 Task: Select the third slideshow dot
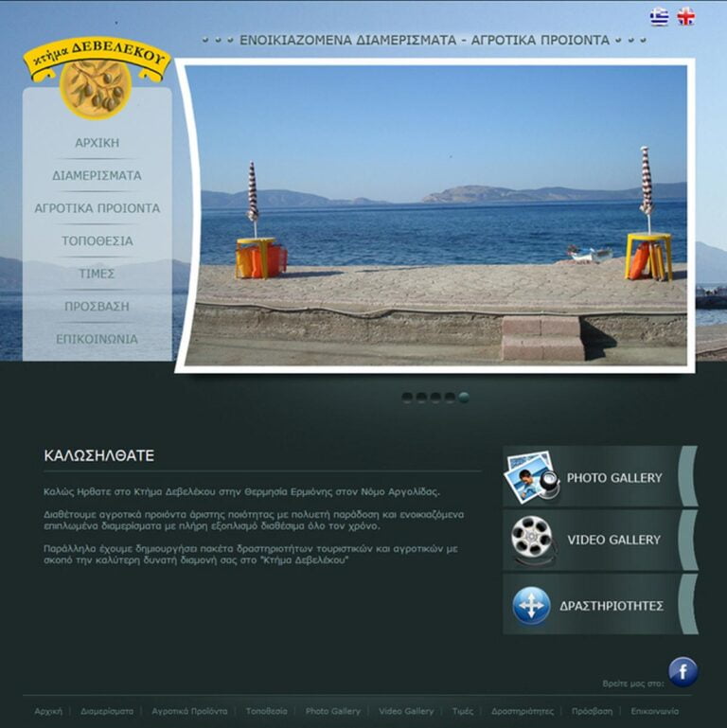435,398
